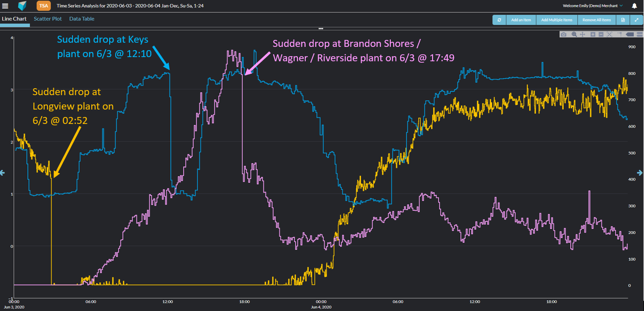Click the export data file icon
This screenshot has height=311, width=644.
[623, 20]
